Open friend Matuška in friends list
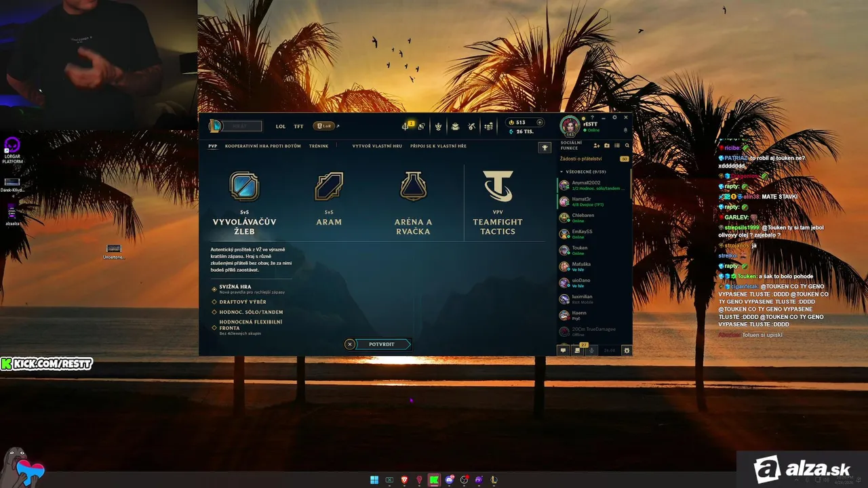Screen dimensions: 868x488 [x=594, y=266]
